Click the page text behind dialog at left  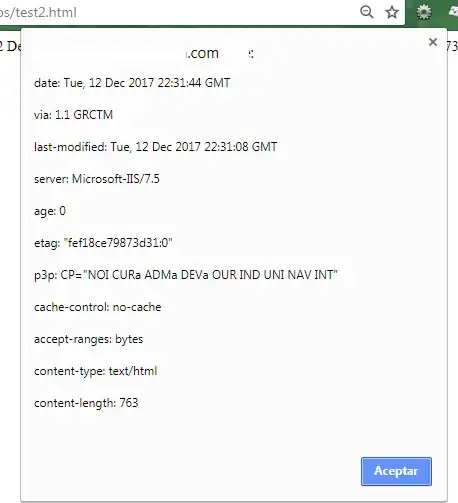(x=10, y=46)
